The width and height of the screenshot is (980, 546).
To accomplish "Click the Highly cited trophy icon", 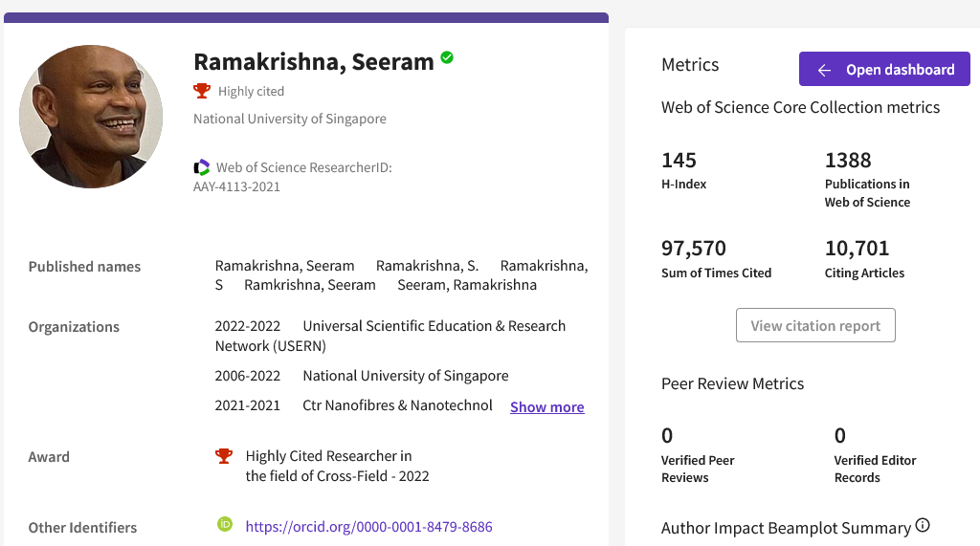I will pyautogui.click(x=202, y=91).
